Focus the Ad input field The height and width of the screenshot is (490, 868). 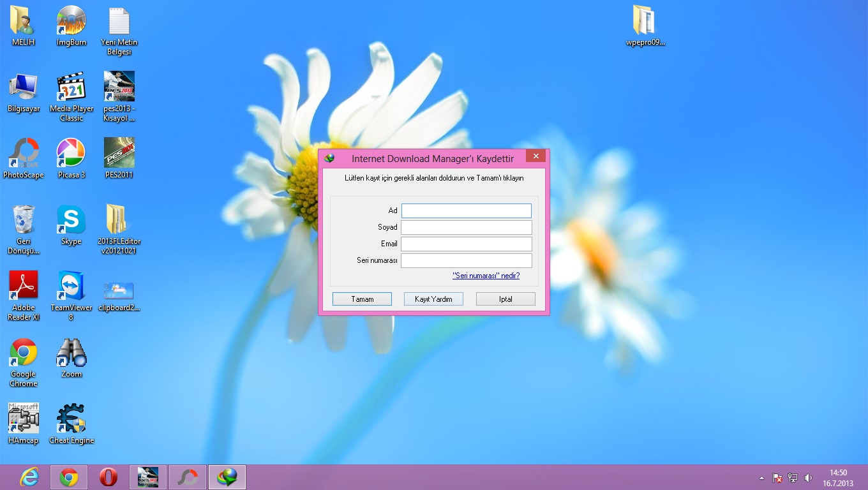466,211
